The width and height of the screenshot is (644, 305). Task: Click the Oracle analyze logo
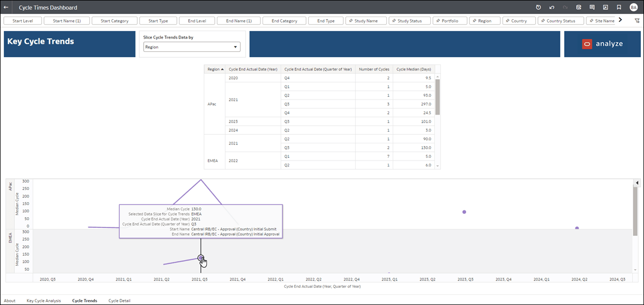(602, 44)
